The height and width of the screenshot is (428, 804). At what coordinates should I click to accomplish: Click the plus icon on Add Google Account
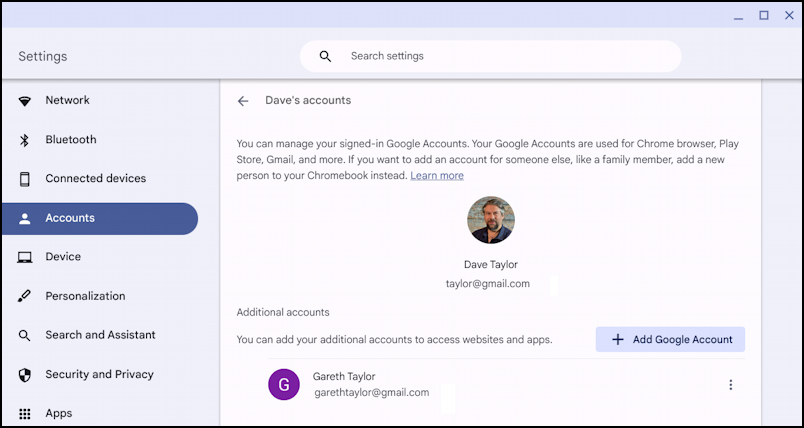click(618, 339)
